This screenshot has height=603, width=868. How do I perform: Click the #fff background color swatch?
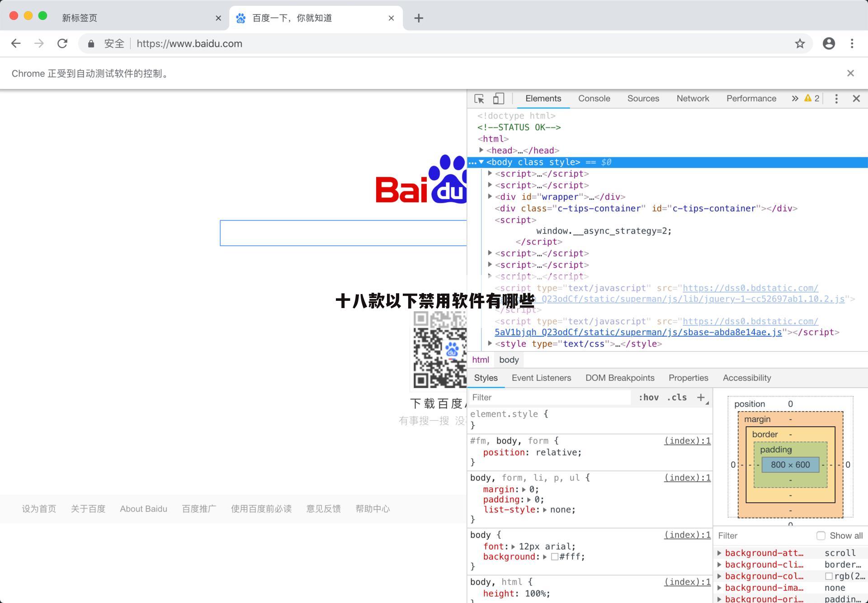coord(554,557)
